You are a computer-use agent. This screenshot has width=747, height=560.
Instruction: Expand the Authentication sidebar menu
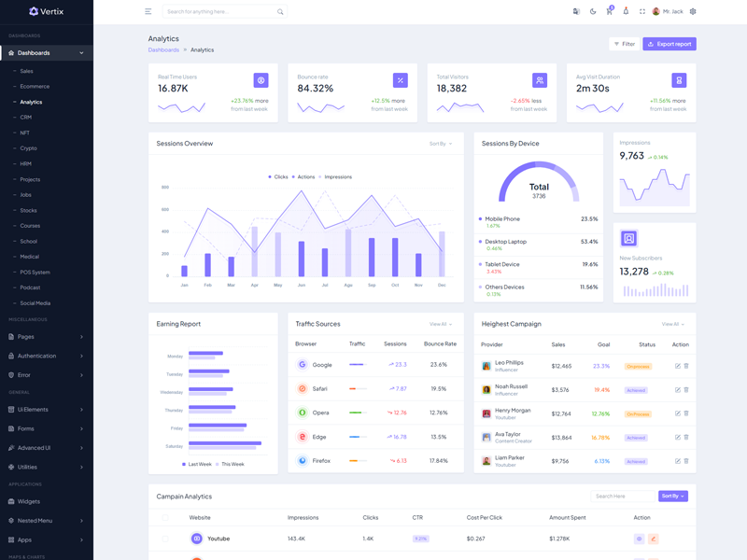point(47,356)
